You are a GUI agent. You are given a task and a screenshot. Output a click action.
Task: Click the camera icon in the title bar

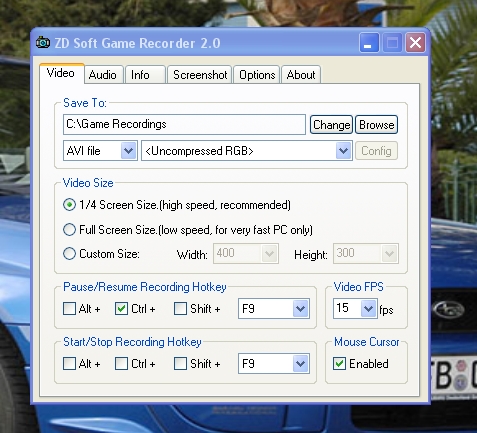(43, 42)
